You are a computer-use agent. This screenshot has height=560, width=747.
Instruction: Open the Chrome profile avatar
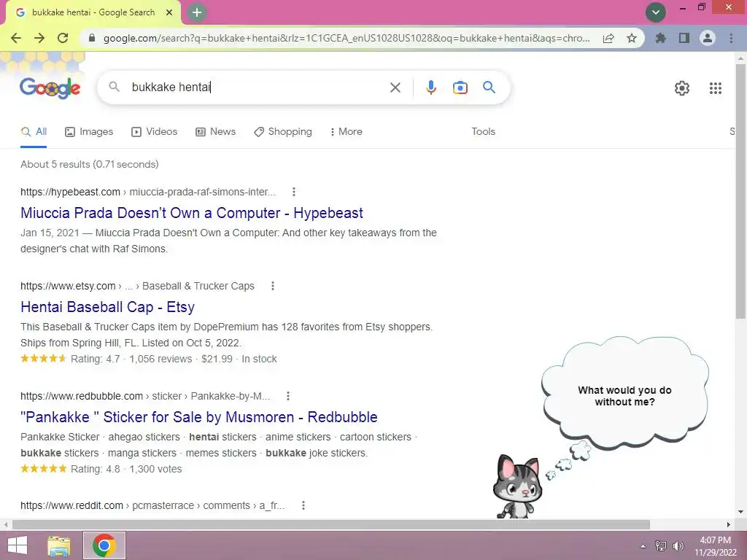click(x=708, y=38)
